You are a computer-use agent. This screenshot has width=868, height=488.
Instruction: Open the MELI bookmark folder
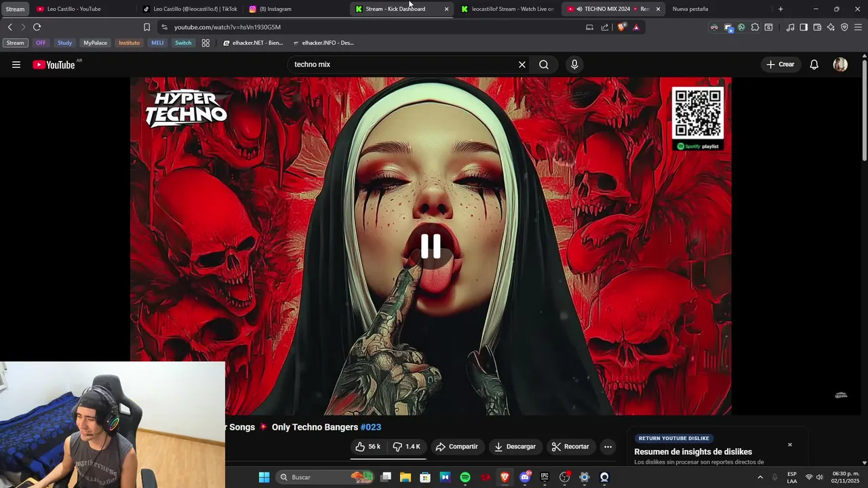(x=157, y=43)
